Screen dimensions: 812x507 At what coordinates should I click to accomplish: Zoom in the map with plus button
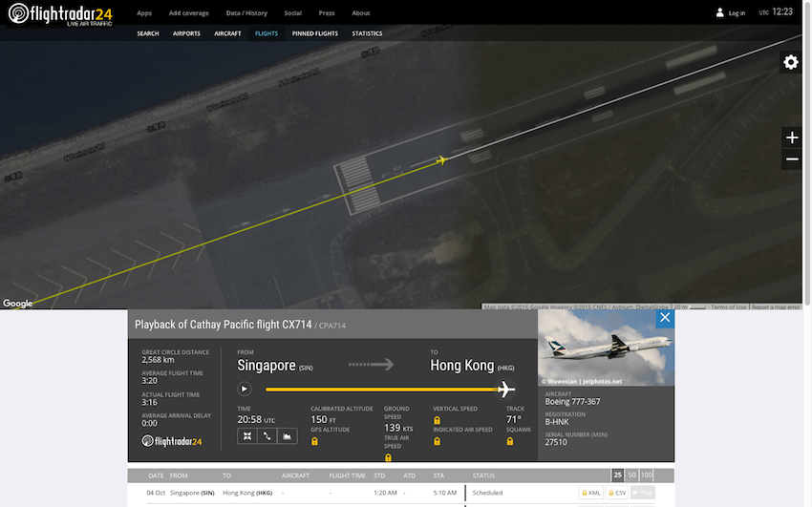pos(792,137)
